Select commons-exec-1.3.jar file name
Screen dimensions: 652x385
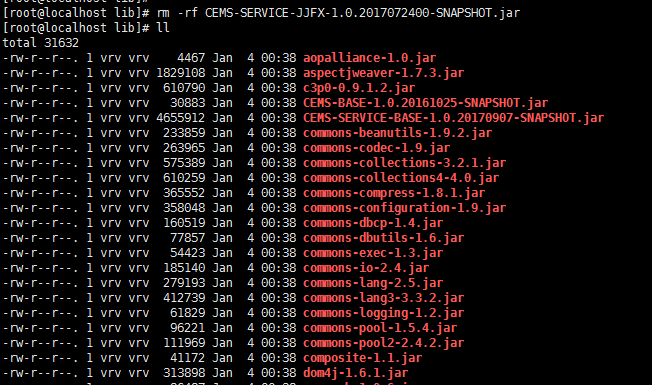click(x=373, y=253)
